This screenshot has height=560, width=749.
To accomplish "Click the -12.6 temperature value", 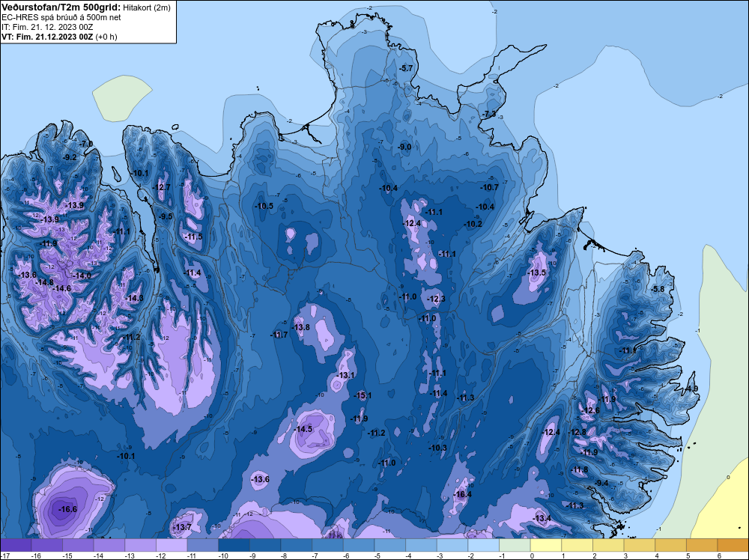I will point(590,410).
